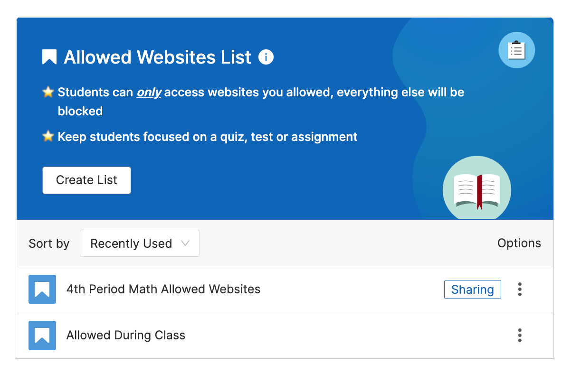Viewport: 571px width, 392px height.
Task: Open the Options menu
Action: coord(519,243)
